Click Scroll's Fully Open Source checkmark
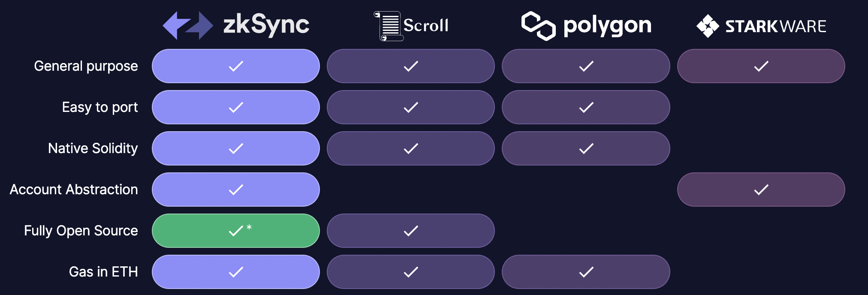The image size is (868, 295). pyautogui.click(x=410, y=231)
